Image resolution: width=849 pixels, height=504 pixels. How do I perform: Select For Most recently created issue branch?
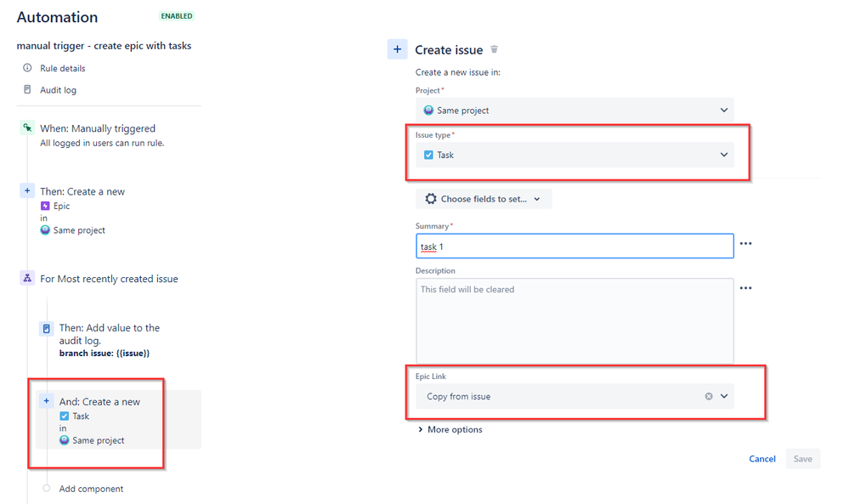tap(110, 279)
